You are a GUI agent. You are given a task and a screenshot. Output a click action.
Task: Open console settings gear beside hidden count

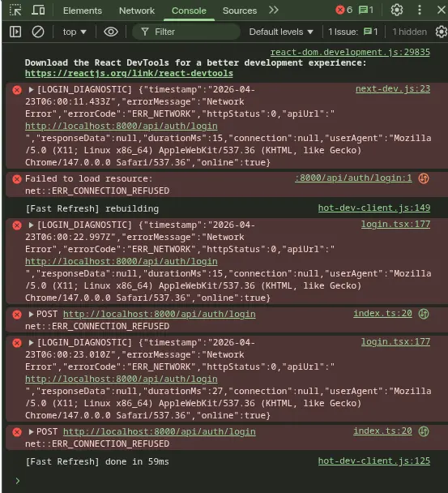point(442,32)
